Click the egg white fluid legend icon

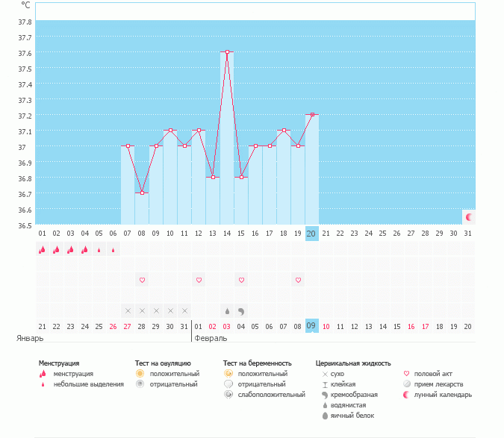[325, 415]
